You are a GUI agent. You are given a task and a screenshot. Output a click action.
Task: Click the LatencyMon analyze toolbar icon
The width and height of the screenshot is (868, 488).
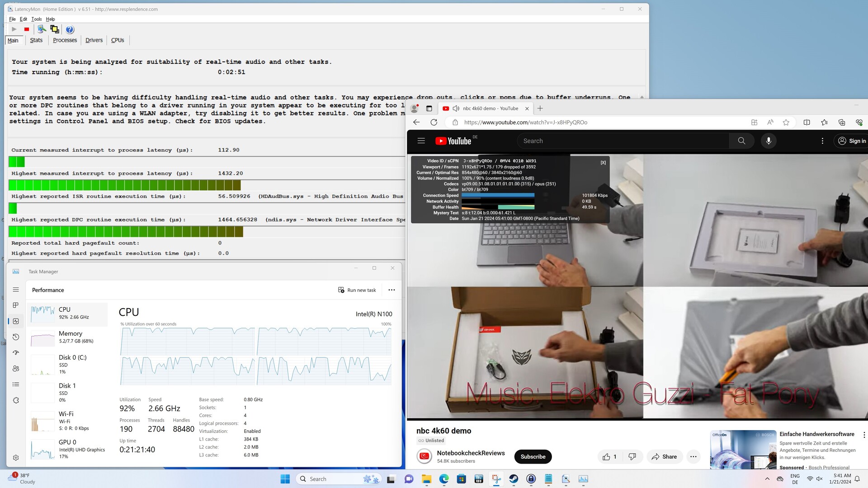[x=42, y=29]
